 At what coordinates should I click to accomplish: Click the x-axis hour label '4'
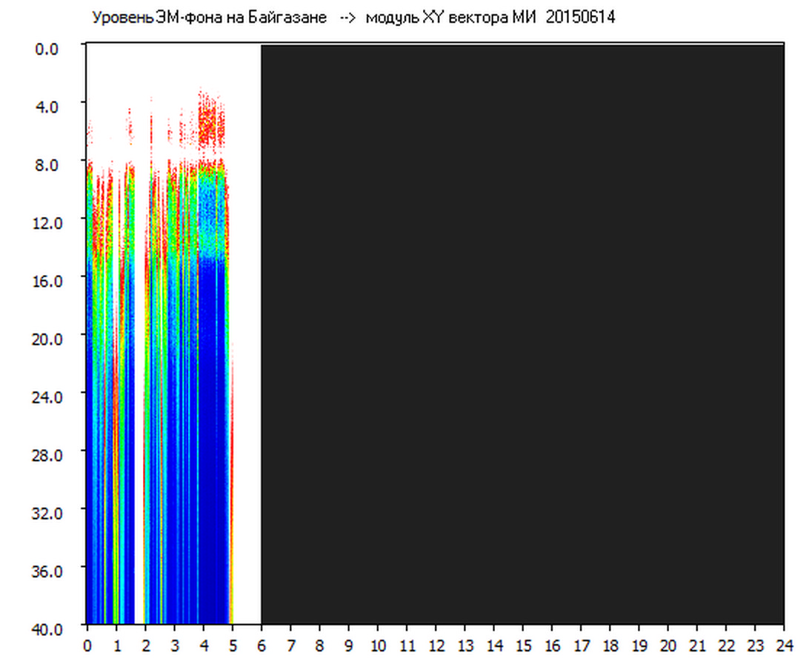[204, 646]
